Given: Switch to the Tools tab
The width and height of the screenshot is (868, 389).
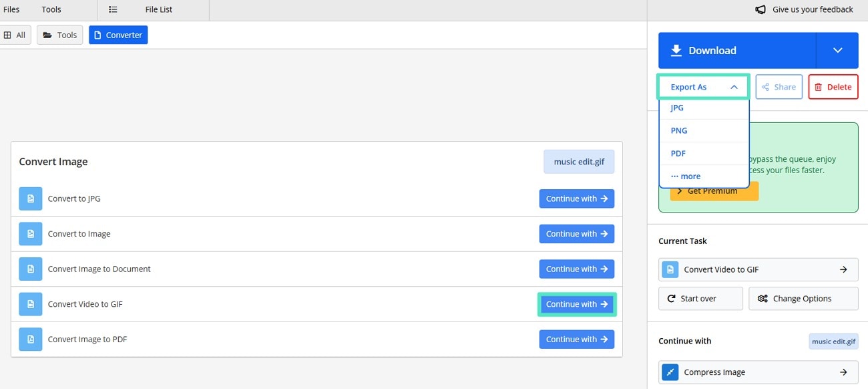Looking at the screenshot, I should coord(60,35).
